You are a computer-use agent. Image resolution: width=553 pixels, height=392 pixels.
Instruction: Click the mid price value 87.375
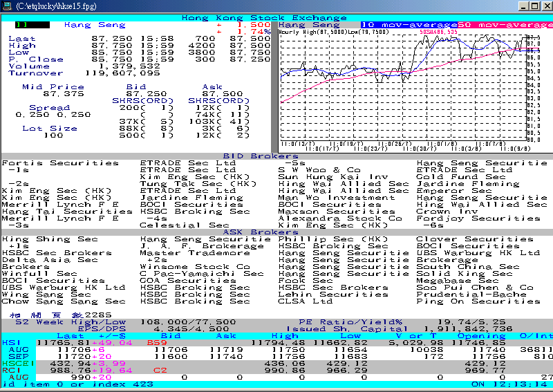(64, 94)
